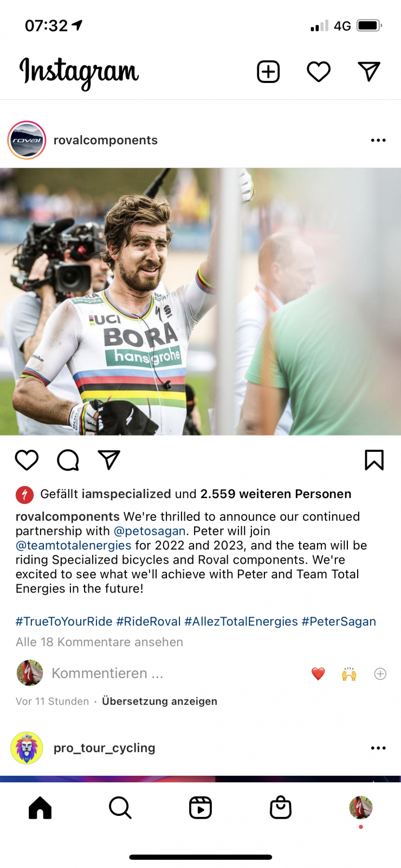Tap the new post plus icon

[268, 72]
